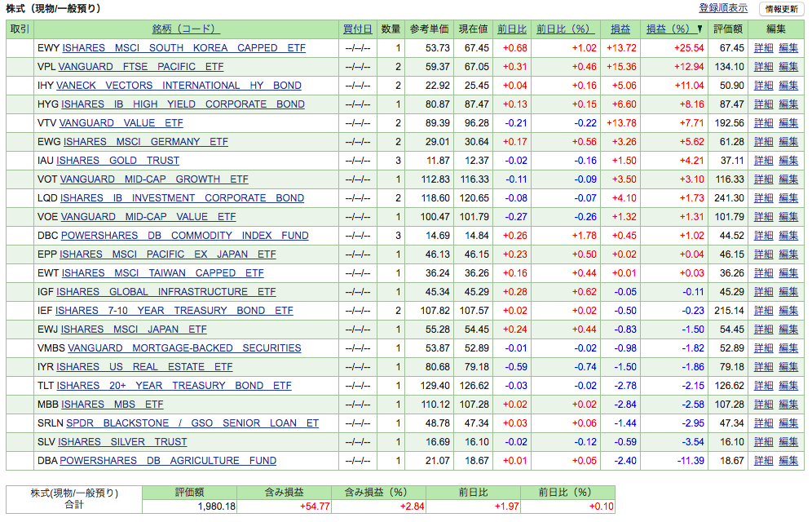Open VANGUARD FTSE PACIFIC ETF link
Screen dimensions: 812x522
tap(141, 67)
